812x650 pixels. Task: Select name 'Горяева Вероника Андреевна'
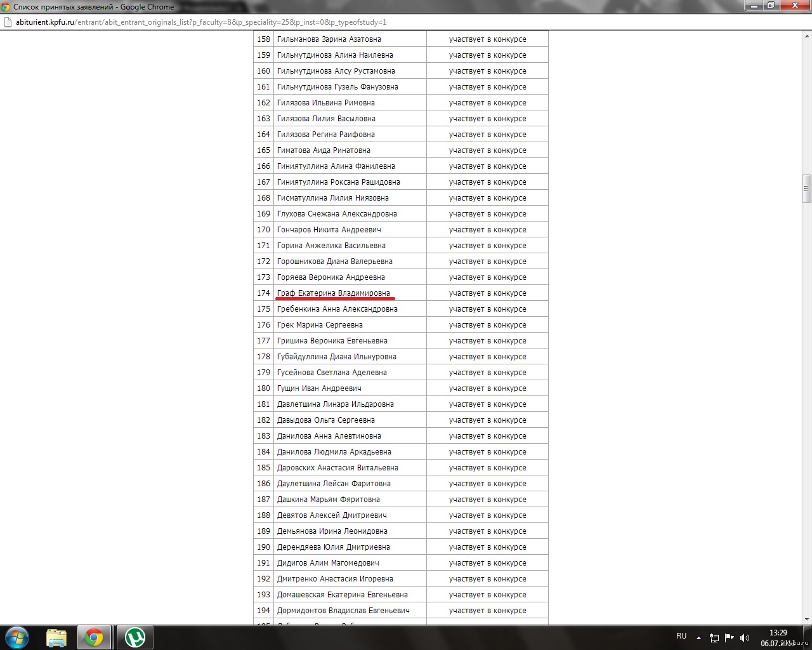coord(331,277)
